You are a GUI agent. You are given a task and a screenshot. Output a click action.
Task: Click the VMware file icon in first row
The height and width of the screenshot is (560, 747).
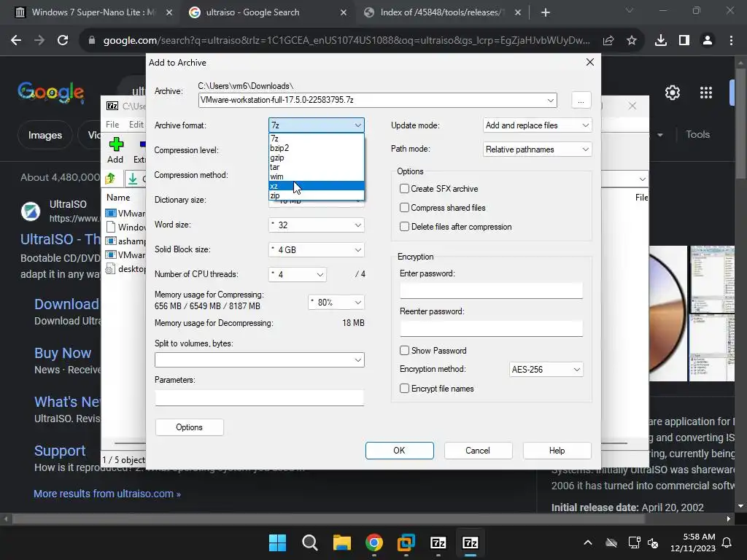(111, 213)
